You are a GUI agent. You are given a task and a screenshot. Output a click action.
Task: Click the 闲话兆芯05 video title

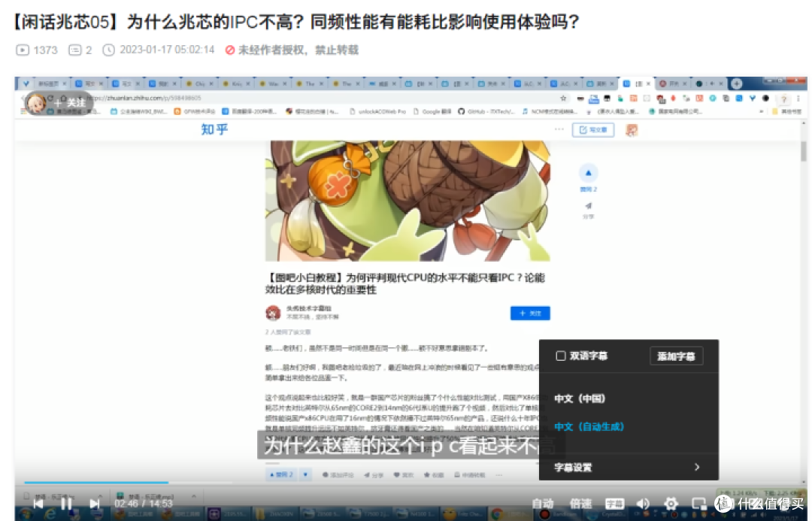pos(295,22)
